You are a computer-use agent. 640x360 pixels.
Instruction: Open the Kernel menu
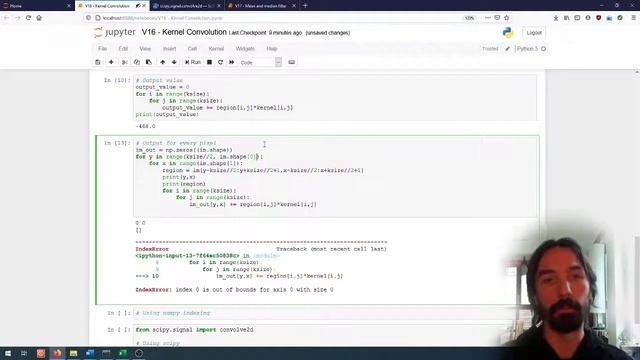216,49
